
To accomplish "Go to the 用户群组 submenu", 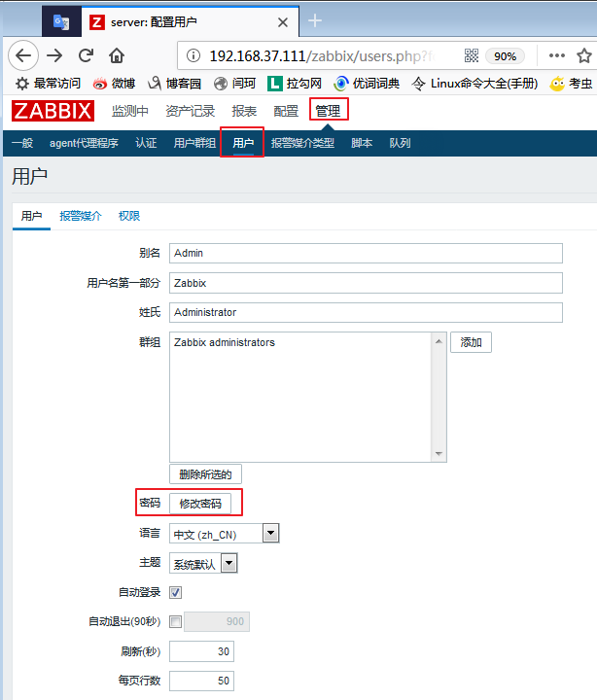I will [x=194, y=143].
